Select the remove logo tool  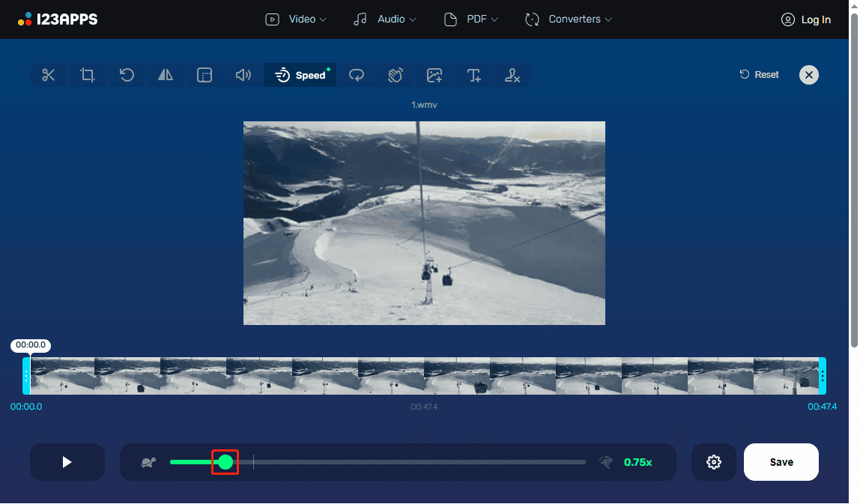coord(512,75)
